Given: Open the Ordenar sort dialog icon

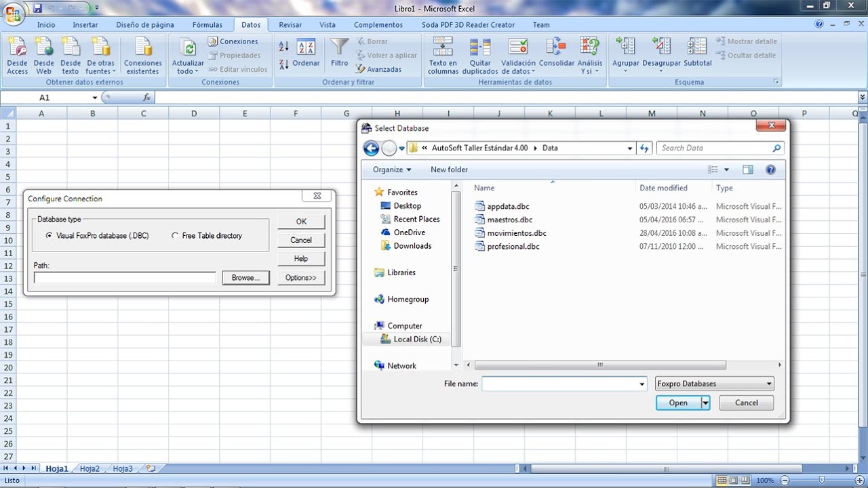Looking at the screenshot, I should [x=307, y=53].
